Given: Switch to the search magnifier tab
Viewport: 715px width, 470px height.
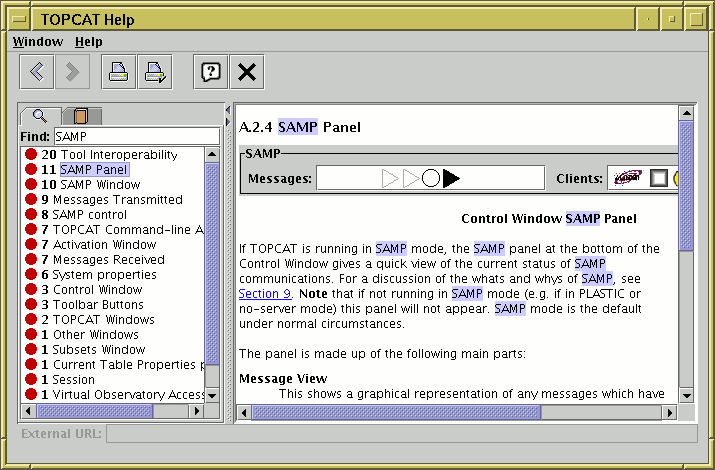Looking at the screenshot, I should click(x=40, y=115).
